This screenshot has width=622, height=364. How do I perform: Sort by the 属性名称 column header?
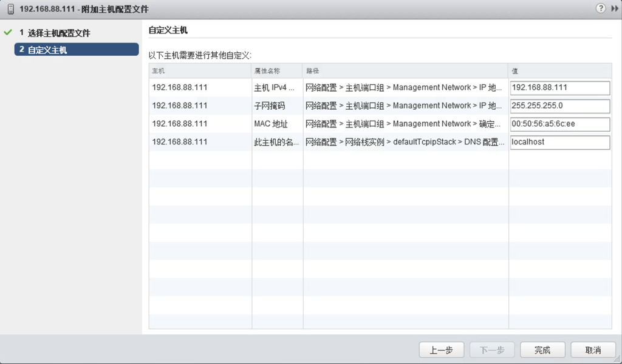(277, 71)
